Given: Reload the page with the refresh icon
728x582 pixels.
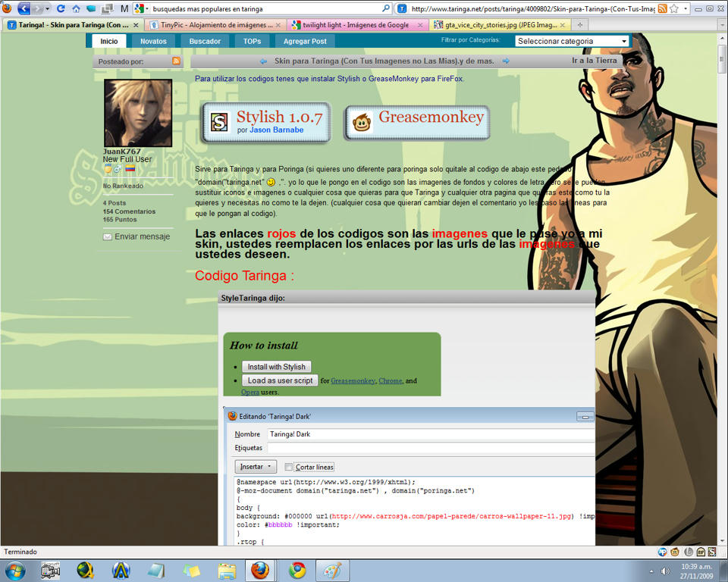Looking at the screenshot, I should point(61,8).
